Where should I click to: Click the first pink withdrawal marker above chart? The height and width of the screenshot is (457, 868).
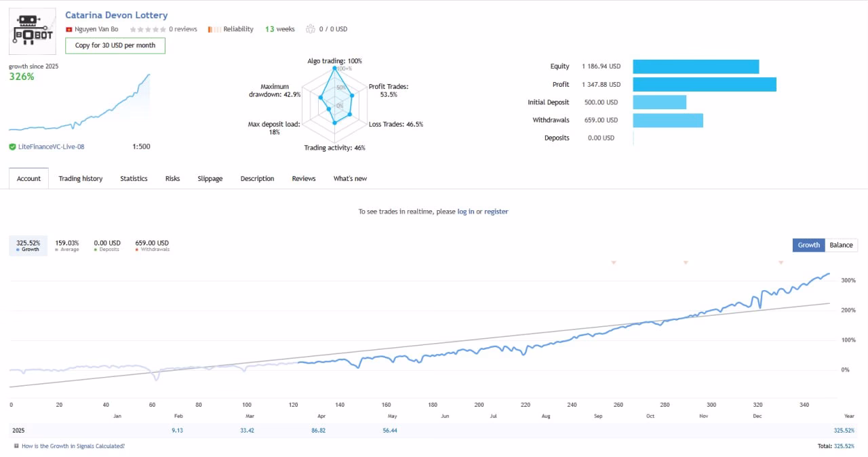614,262
